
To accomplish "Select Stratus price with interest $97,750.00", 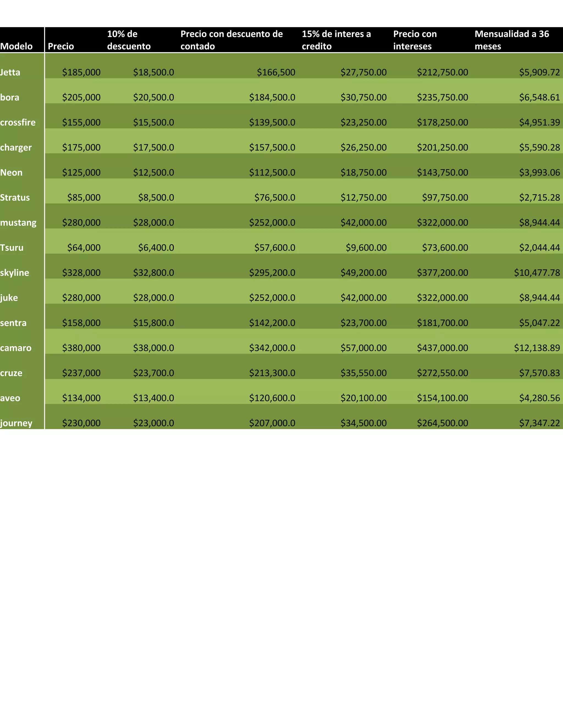I will point(445,197).
